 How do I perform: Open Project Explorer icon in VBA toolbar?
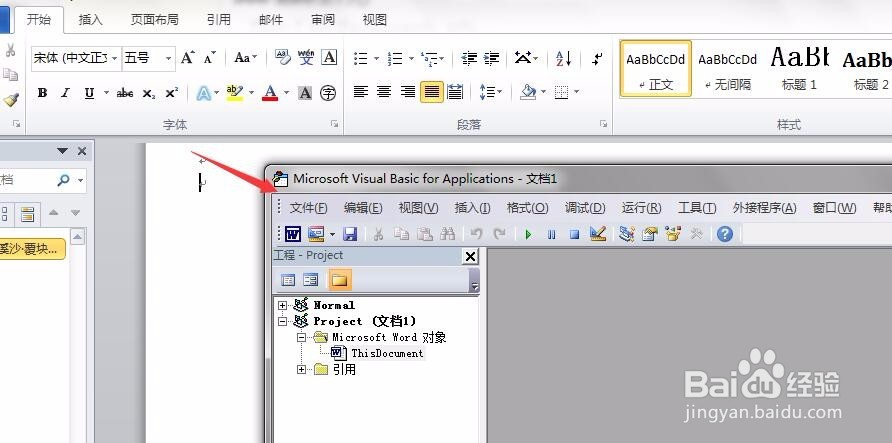[627, 234]
